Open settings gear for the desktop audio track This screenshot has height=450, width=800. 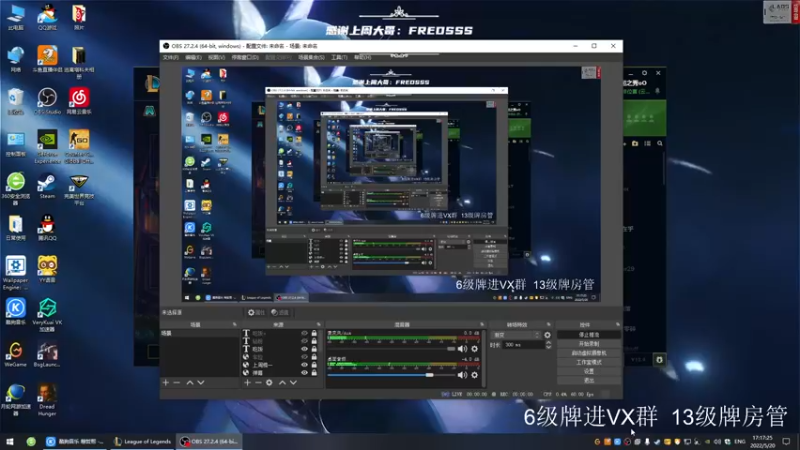[x=474, y=375]
